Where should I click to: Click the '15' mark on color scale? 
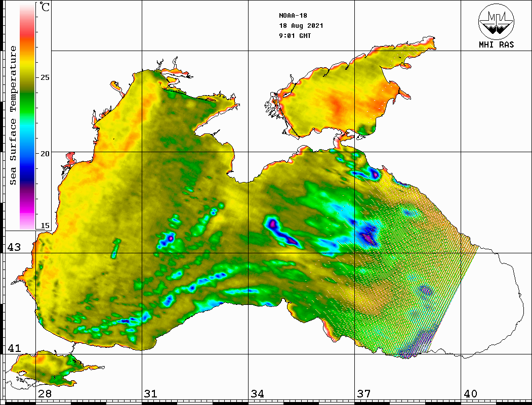(x=45, y=226)
